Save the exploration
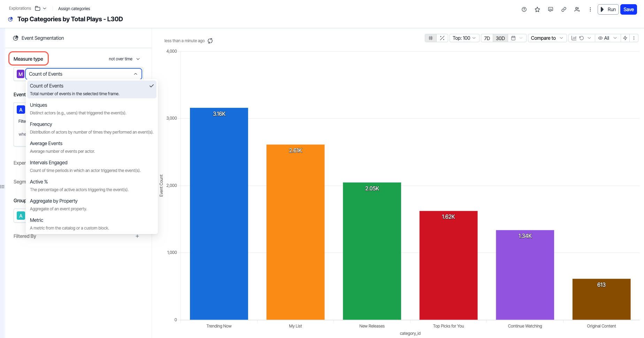 click(628, 9)
